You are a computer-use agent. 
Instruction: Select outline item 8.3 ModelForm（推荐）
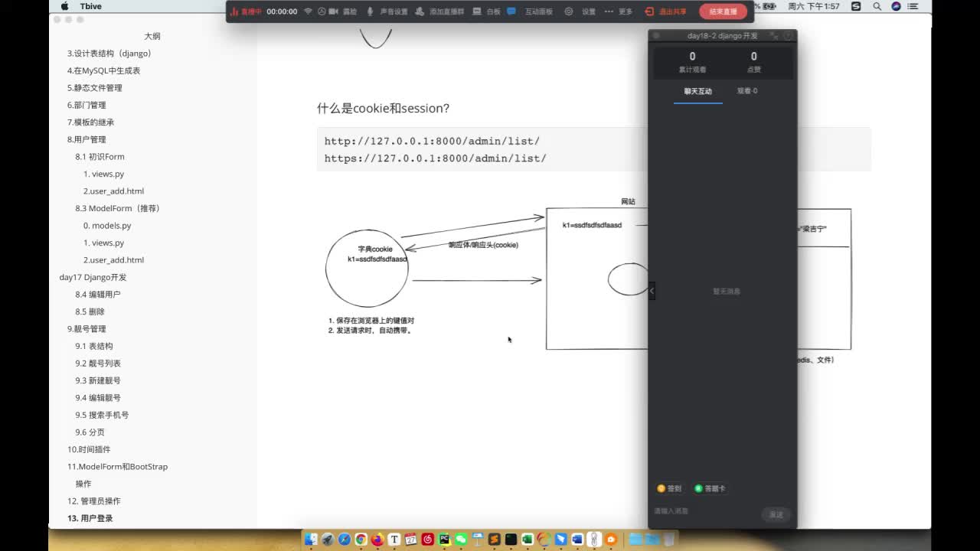(x=117, y=208)
